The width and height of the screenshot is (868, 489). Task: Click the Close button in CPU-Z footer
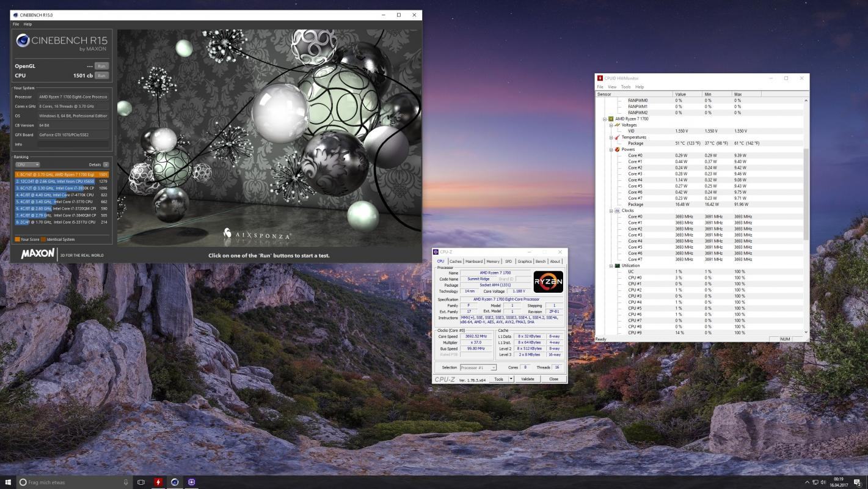tap(553, 379)
